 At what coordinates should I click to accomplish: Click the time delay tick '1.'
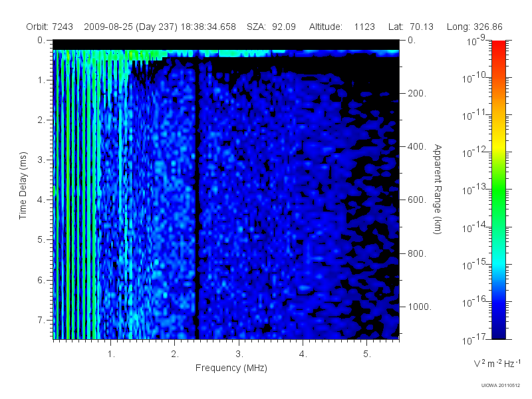[x=41, y=80]
